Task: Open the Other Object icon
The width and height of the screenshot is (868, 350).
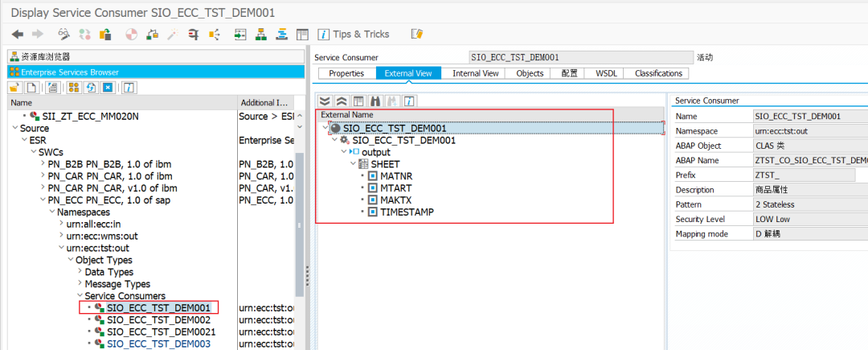Action: (x=104, y=35)
